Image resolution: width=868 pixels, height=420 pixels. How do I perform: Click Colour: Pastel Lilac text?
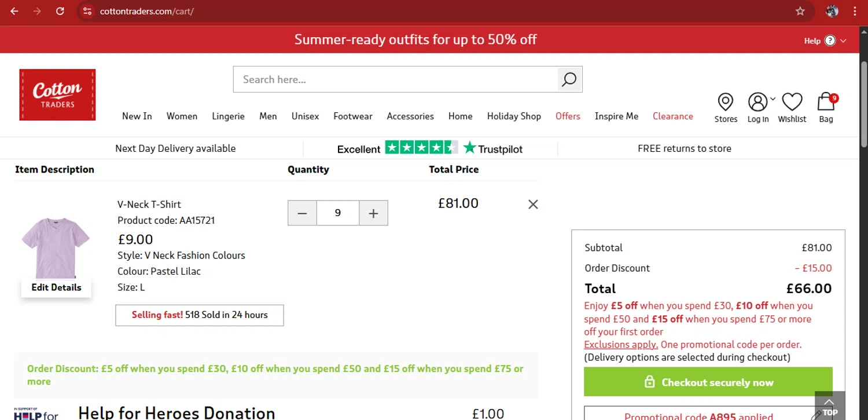click(159, 271)
